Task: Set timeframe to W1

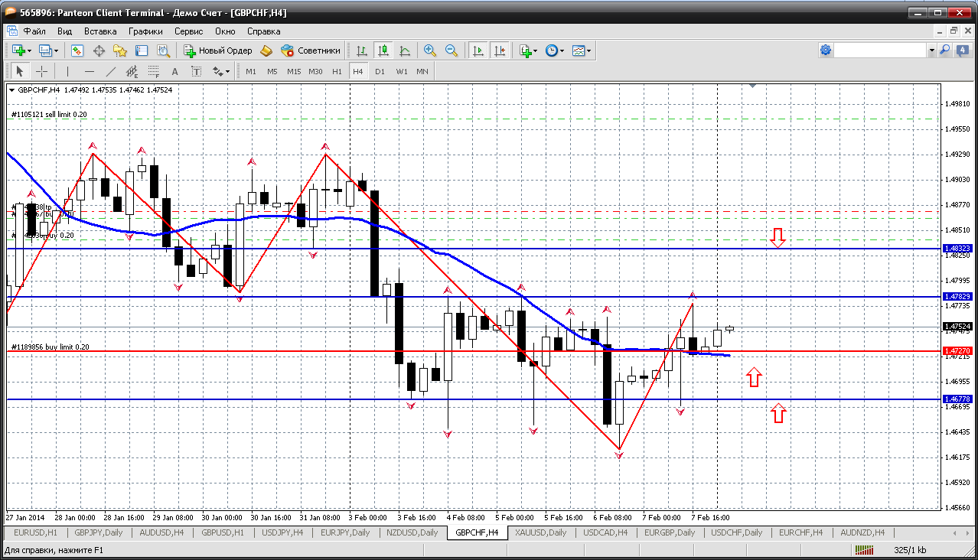Action: pyautogui.click(x=401, y=71)
